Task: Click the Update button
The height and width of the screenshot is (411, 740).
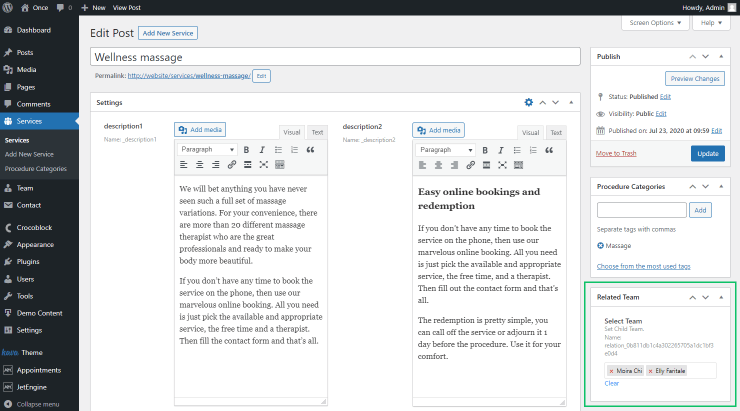Action: (707, 153)
